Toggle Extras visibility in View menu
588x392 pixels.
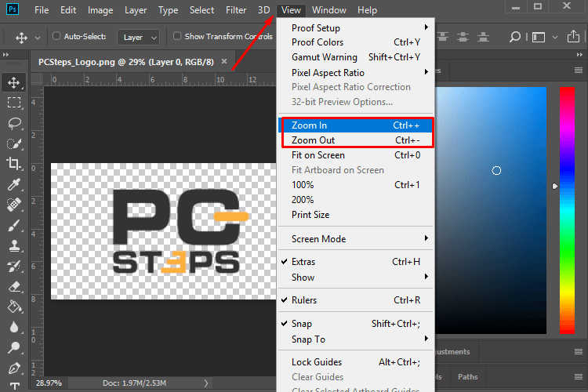click(355, 262)
